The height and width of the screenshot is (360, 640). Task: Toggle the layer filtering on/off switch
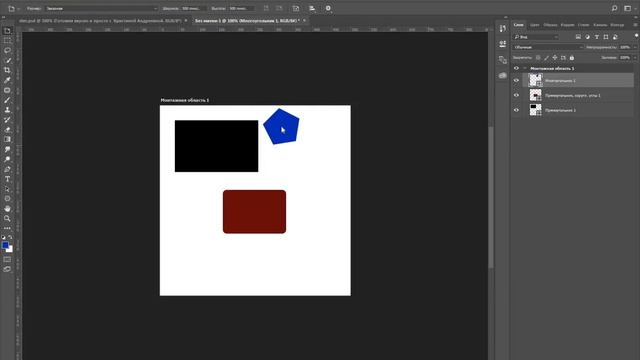pos(636,36)
